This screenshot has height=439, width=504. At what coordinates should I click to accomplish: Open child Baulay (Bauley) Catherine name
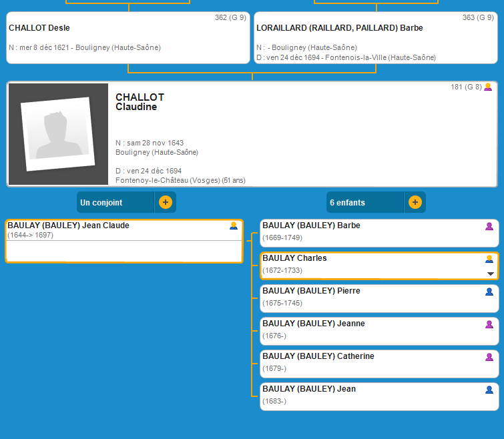(x=318, y=356)
